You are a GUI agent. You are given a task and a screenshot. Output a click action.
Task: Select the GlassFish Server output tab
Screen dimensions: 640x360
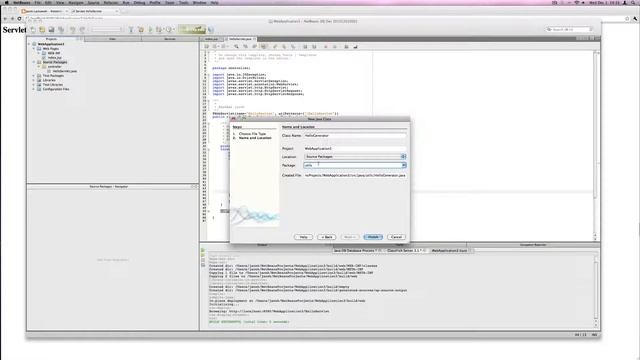(x=405, y=250)
